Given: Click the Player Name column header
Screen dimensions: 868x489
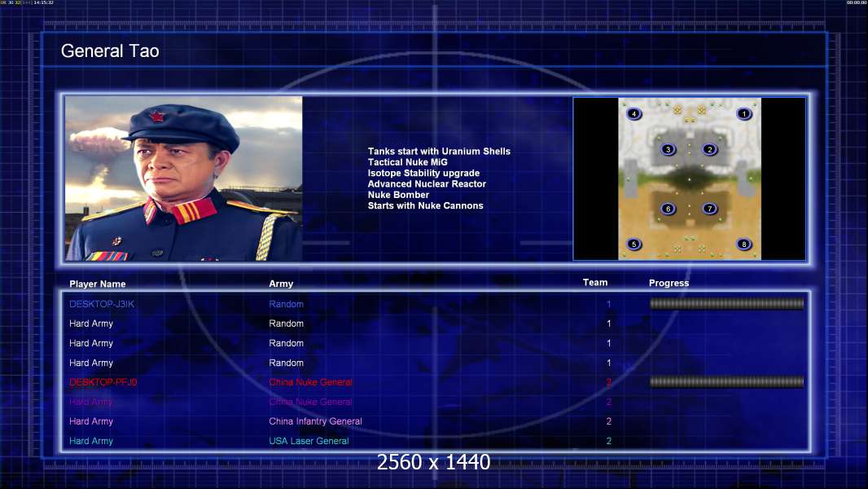Looking at the screenshot, I should 98,284.
